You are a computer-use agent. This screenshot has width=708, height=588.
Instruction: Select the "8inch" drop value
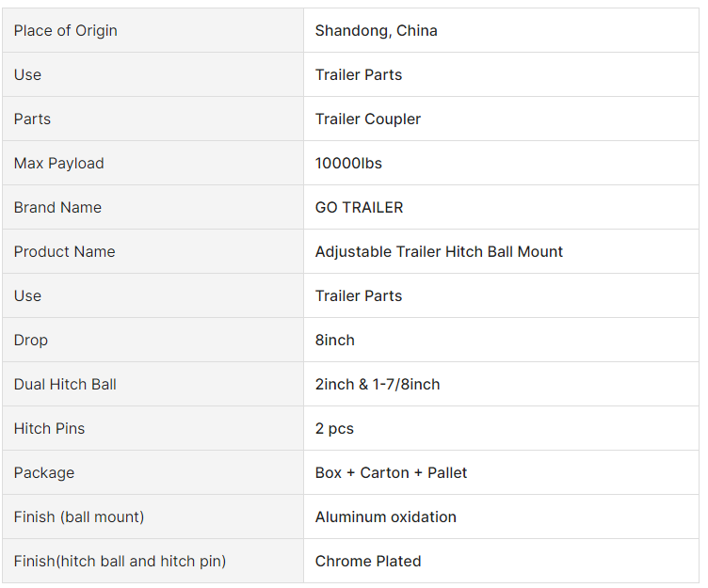click(334, 340)
